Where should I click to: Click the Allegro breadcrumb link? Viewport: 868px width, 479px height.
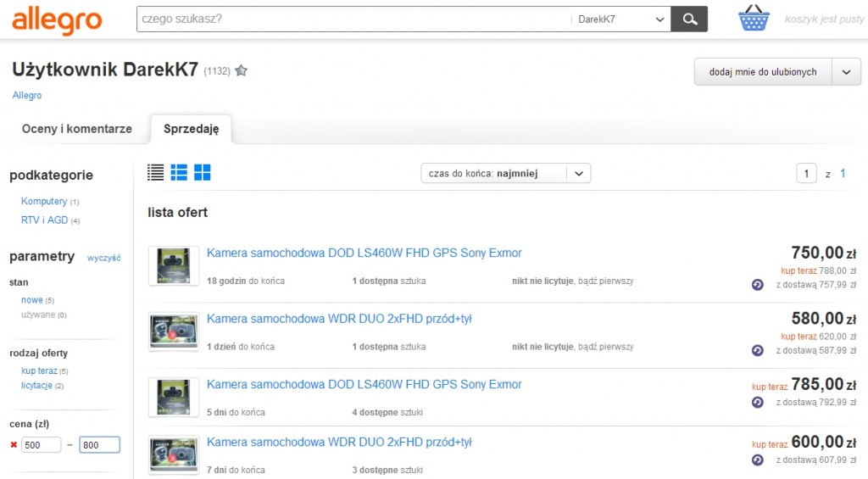pos(27,95)
